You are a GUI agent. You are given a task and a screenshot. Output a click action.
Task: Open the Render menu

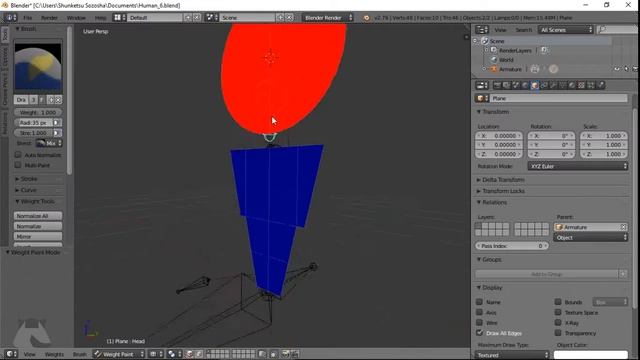tap(49, 18)
